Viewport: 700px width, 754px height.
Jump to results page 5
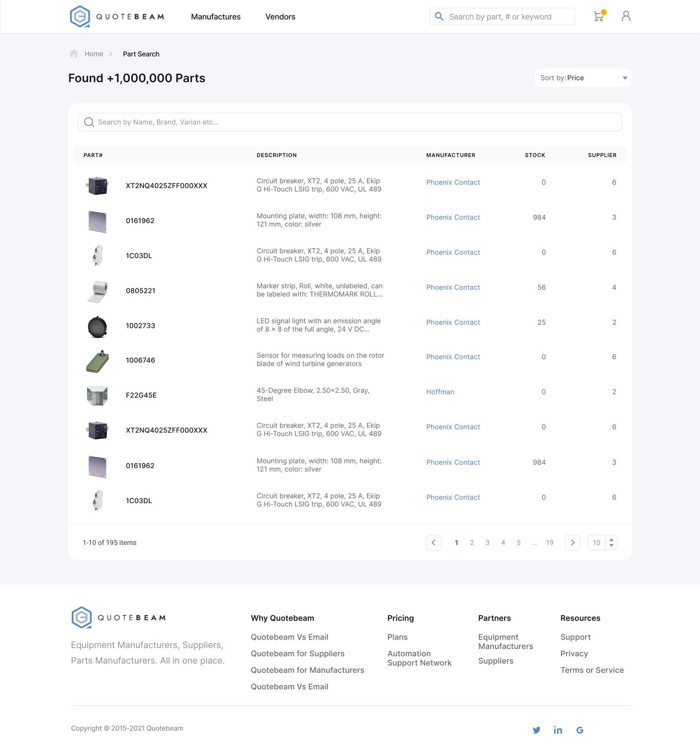click(519, 542)
